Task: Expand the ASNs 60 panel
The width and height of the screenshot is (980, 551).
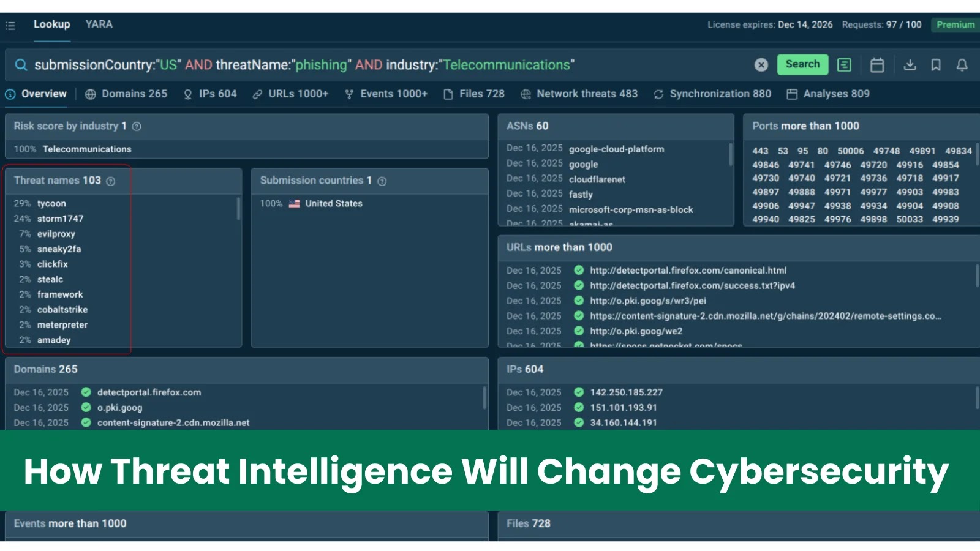Action: 526,126
